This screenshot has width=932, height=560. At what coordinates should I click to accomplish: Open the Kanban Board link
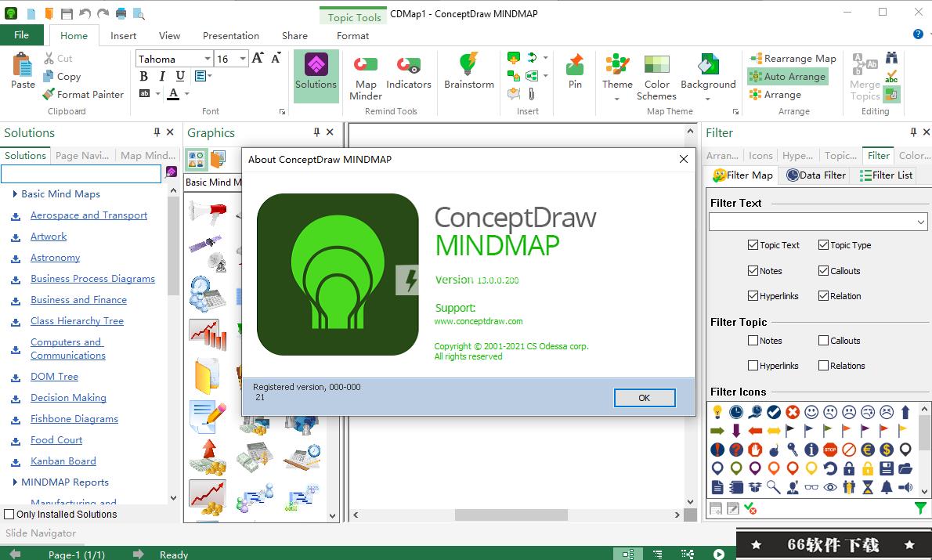[63, 461]
